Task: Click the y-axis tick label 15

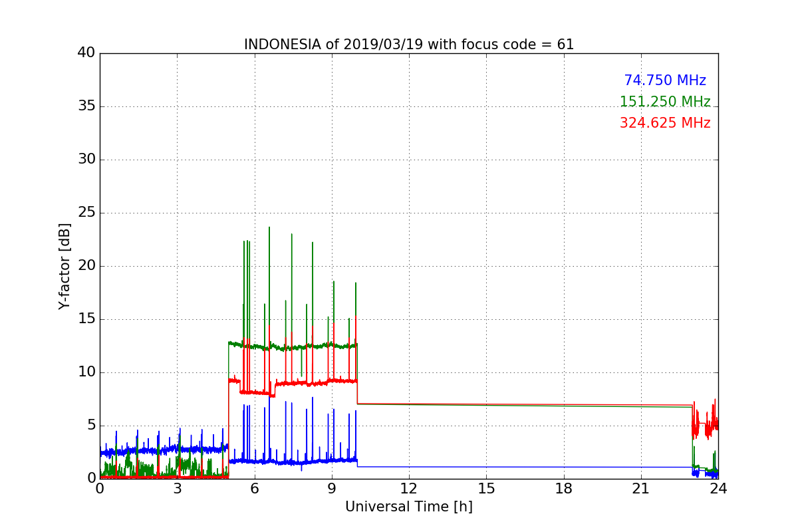Action: (86, 319)
